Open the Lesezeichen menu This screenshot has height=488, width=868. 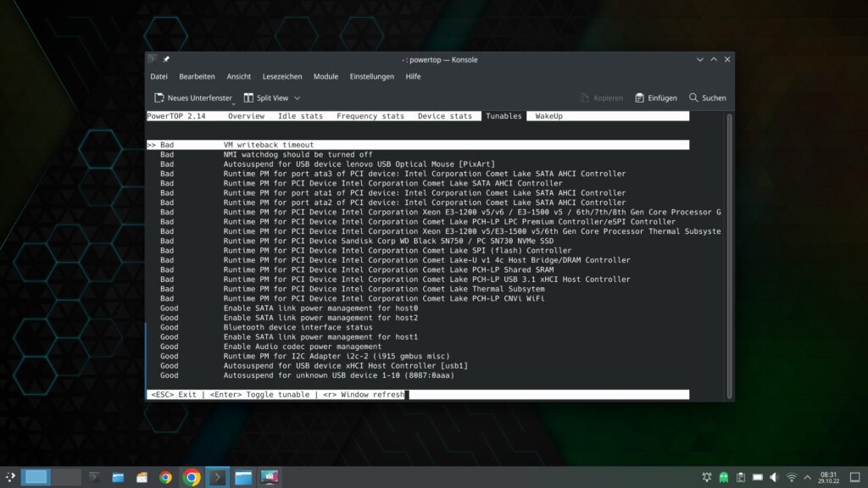point(282,76)
